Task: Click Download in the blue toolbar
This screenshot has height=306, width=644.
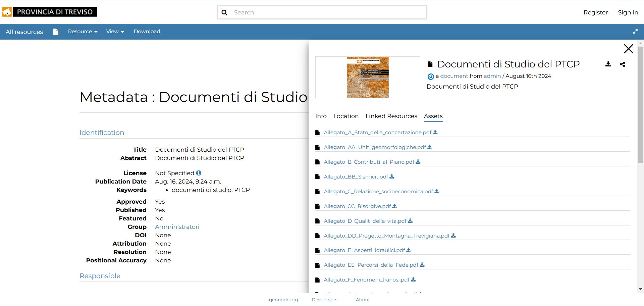Action: [147, 32]
